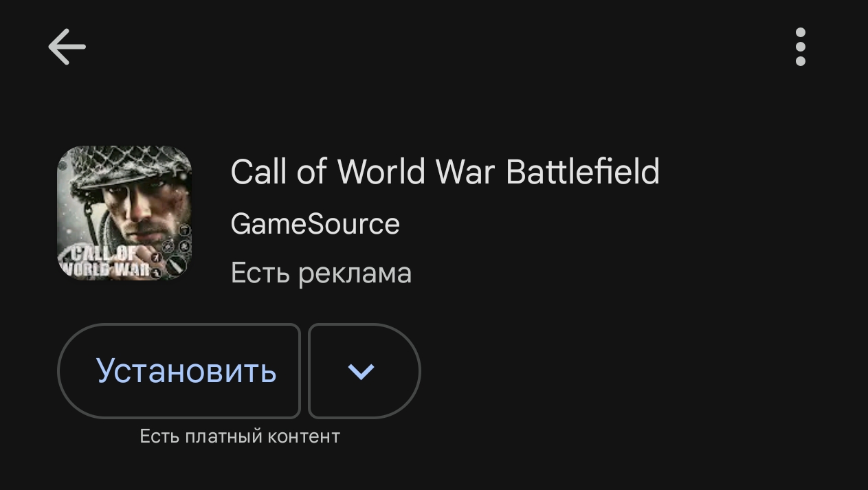Click the app name heading text
The width and height of the screenshot is (868, 490).
(445, 171)
